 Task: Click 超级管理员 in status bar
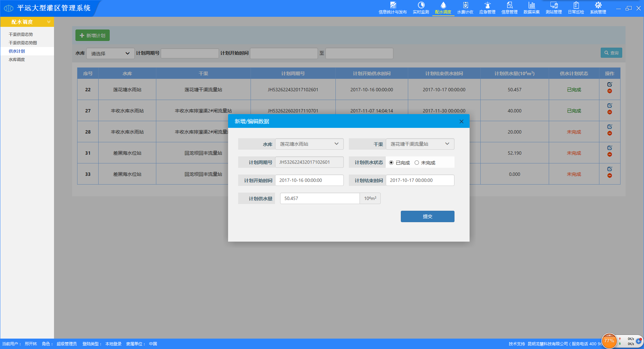(x=66, y=344)
